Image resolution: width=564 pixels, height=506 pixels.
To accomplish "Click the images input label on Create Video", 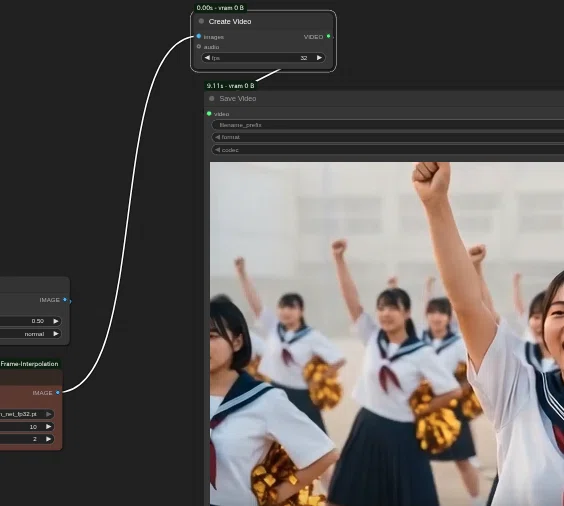I will click(x=214, y=37).
